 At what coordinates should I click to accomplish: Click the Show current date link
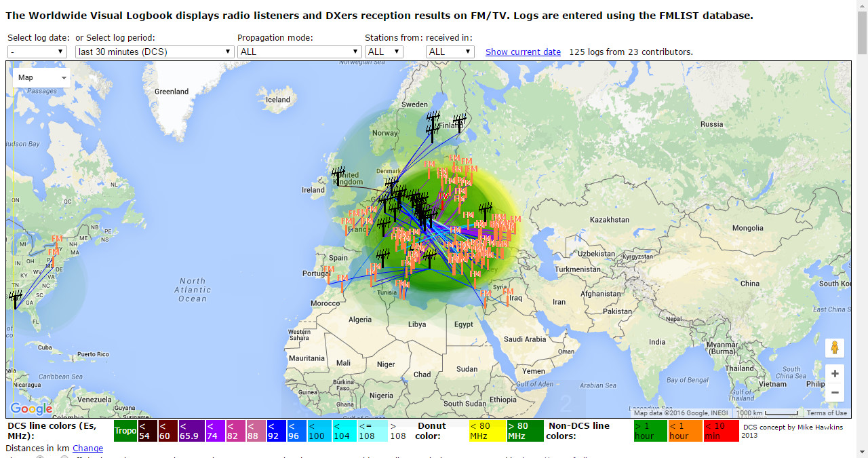[x=523, y=52]
